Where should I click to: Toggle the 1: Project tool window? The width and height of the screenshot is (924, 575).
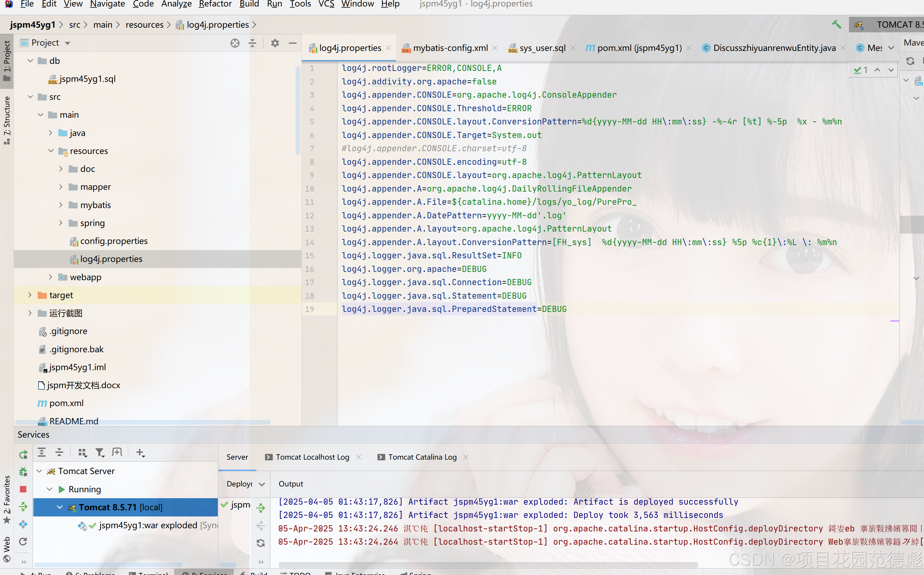coord(6,61)
